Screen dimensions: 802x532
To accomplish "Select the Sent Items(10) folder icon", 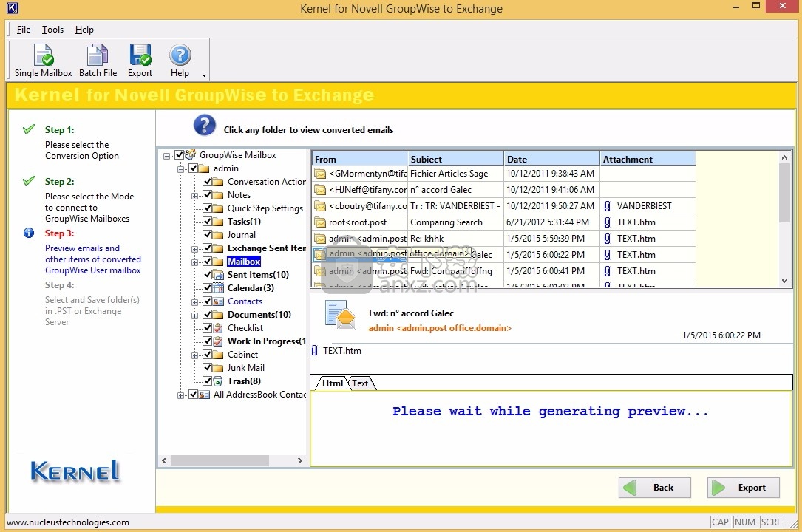I will pos(218,274).
